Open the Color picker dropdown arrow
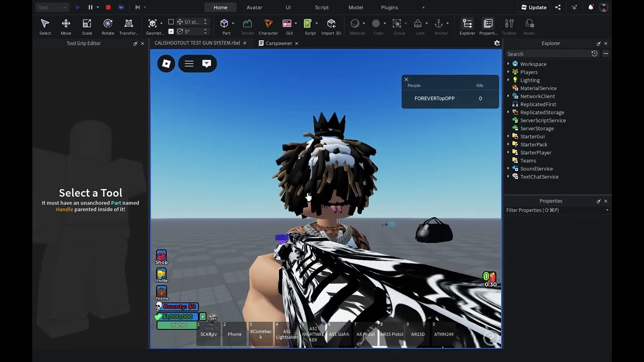The image size is (644, 362). [x=385, y=23]
